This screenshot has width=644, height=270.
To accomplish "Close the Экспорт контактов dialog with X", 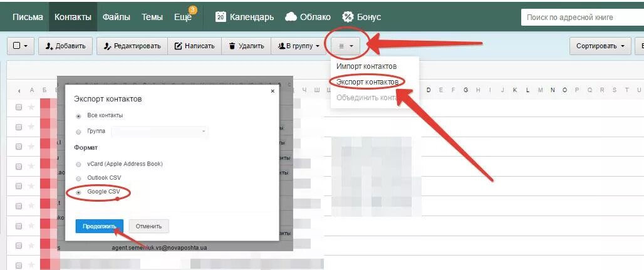I will (273, 91).
